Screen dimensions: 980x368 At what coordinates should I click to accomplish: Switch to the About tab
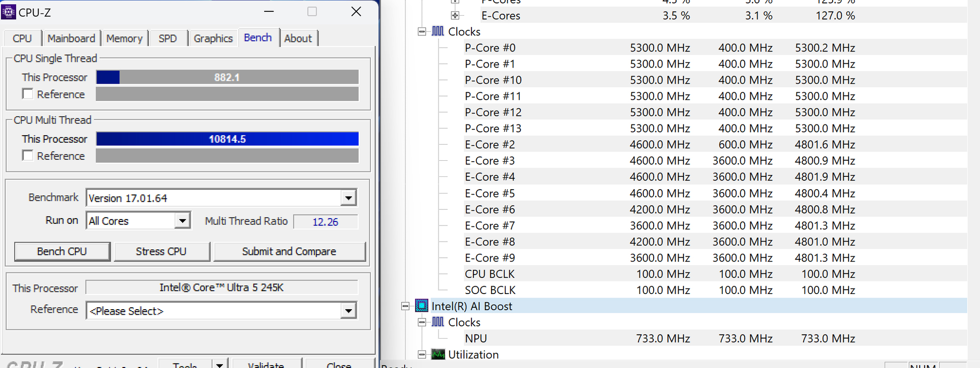pos(298,38)
